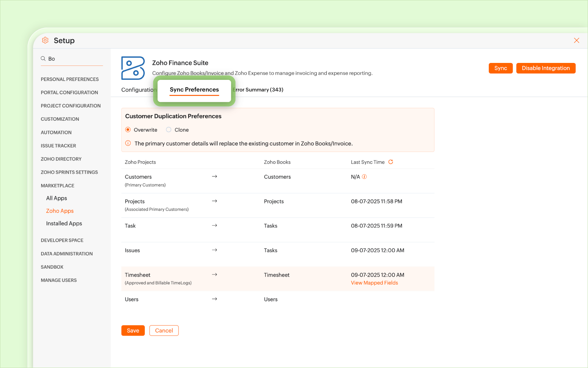Select All Apps under Marketplace
The image size is (588, 368).
tap(57, 198)
